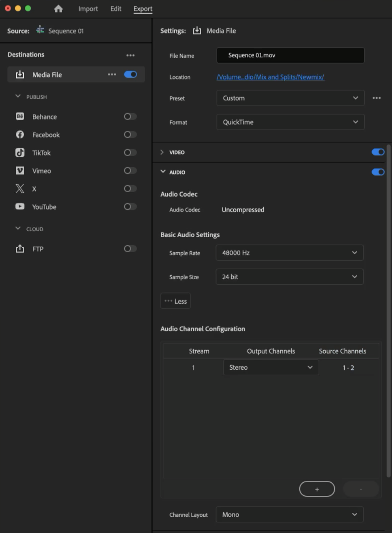Image resolution: width=392 pixels, height=533 pixels.
Task: Click the Behance icon
Action: point(20,116)
